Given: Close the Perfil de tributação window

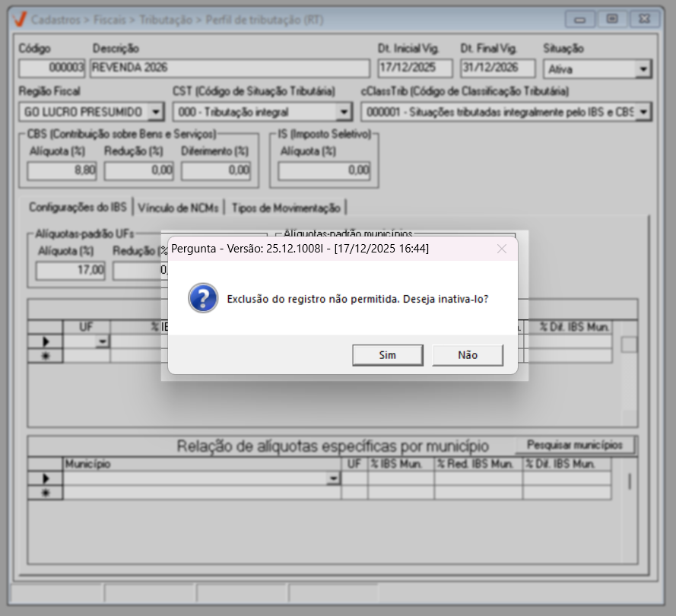Looking at the screenshot, I should tap(644, 20).
